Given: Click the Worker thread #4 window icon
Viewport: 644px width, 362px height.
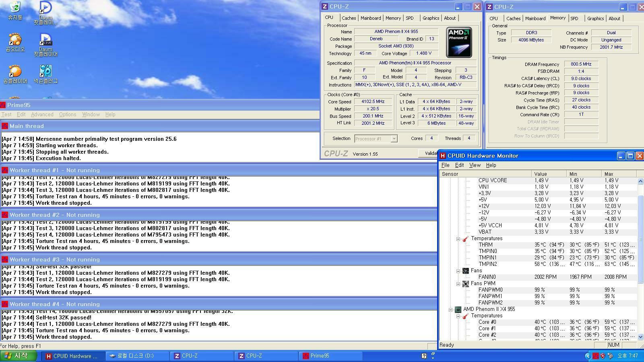Looking at the screenshot, I should tap(5, 304).
